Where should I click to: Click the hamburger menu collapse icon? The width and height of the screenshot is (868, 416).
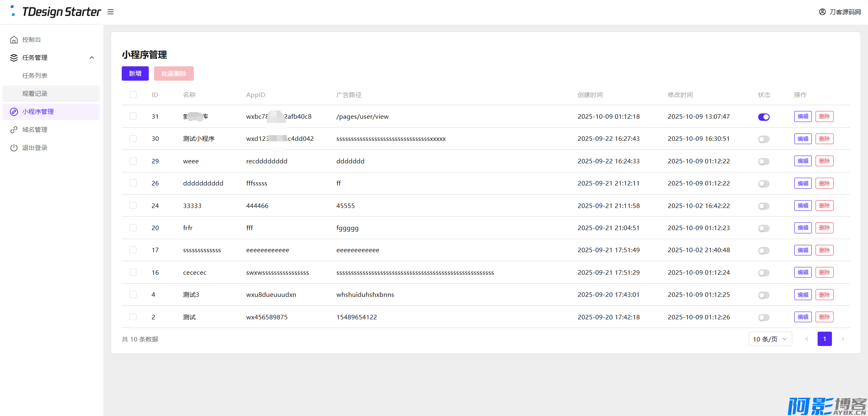point(111,12)
